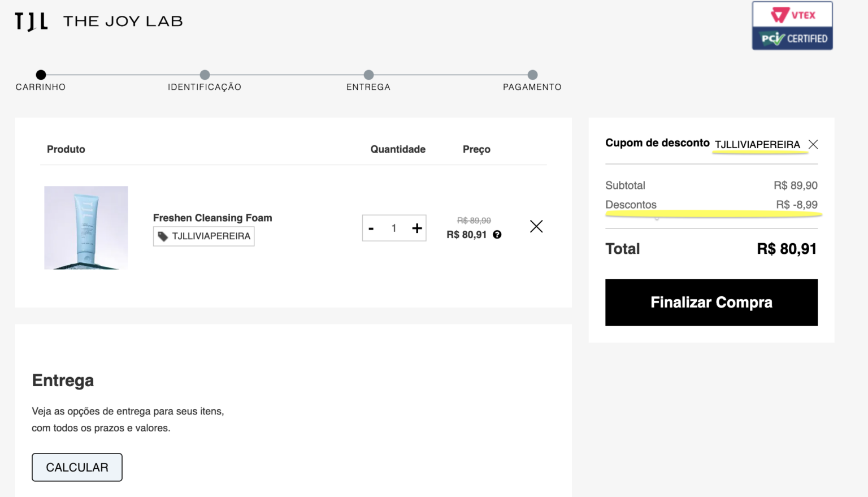Viewport: 868px width, 497px height.
Task: Remove the coupon using the X icon
Action: click(x=813, y=144)
